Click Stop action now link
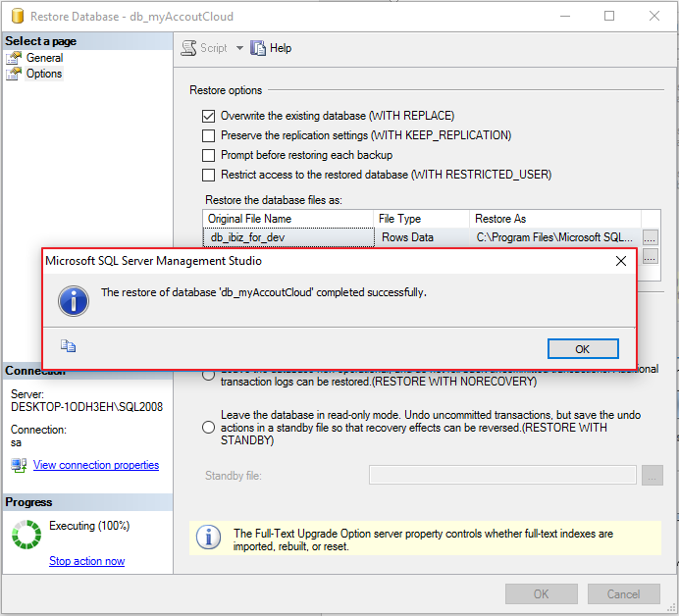679x616 pixels. click(x=86, y=561)
